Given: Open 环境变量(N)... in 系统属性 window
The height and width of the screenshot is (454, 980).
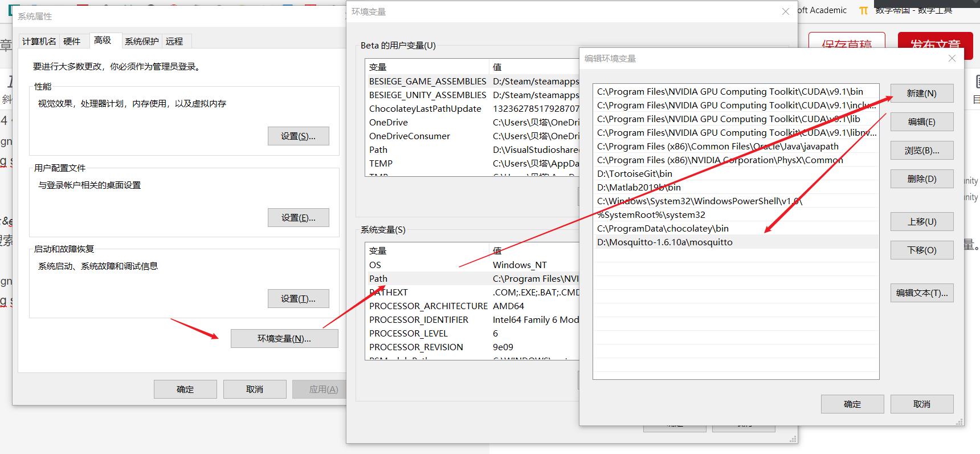Looking at the screenshot, I should [x=284, y=339].
